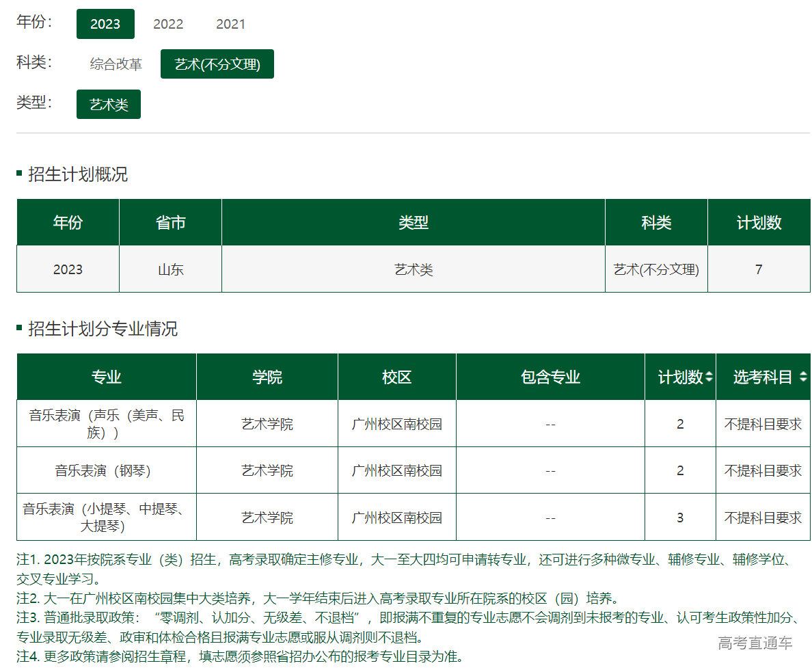
Task: Keep 艺术(不分文理) selected by clicking it
Action: point(217,64)
